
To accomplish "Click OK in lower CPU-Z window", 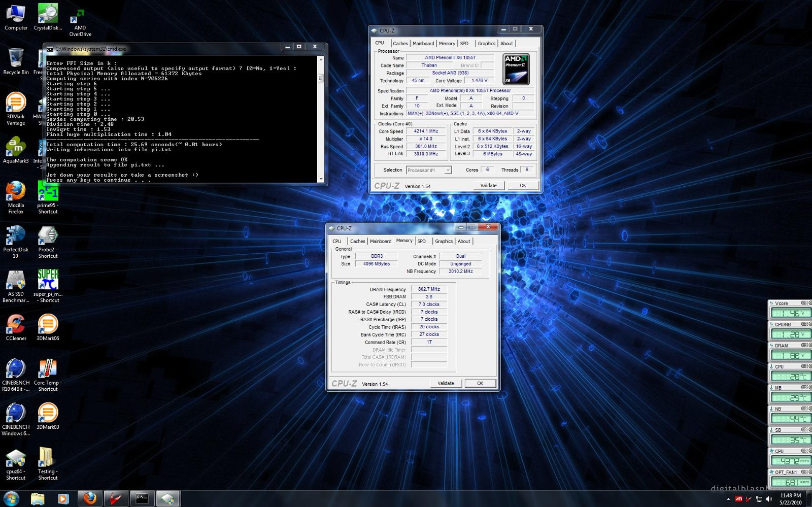I will 480,383.
